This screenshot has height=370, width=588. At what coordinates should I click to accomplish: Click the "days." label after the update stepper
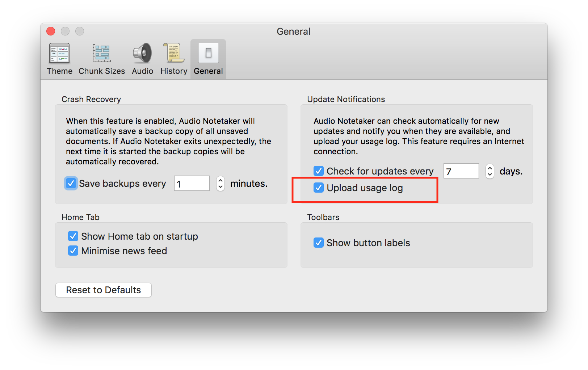511,171
